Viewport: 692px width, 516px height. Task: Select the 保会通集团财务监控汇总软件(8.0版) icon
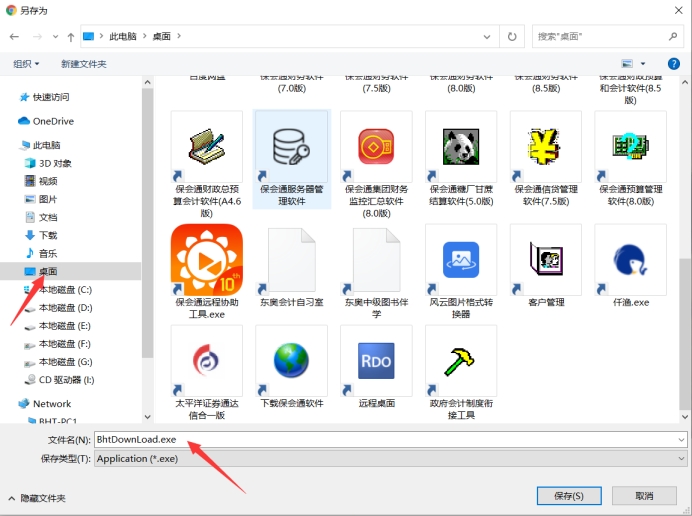pos(376,147)
